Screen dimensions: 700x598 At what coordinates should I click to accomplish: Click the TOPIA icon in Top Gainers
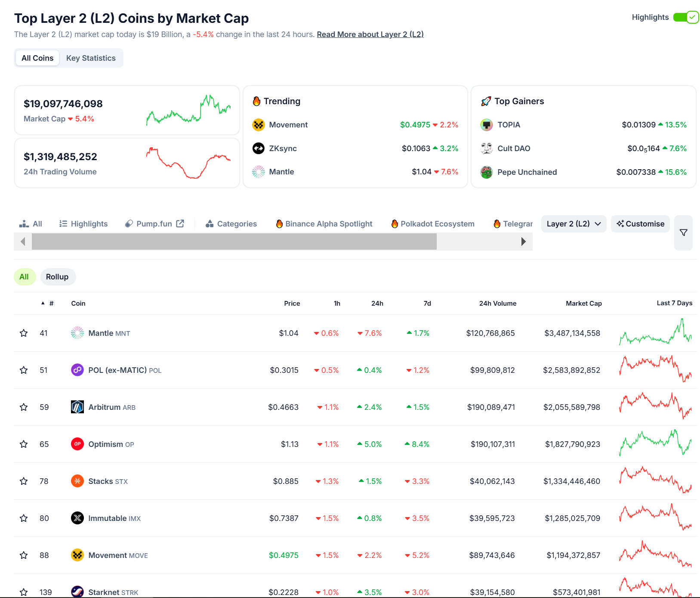[487, 125]
